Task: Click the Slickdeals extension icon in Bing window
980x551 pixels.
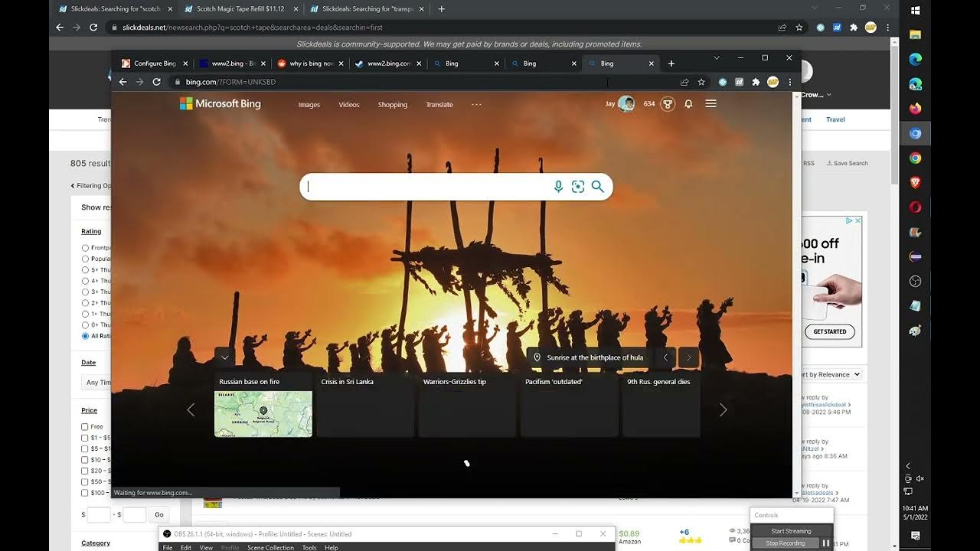Action: pyautogui.click(x=739, y=82)
